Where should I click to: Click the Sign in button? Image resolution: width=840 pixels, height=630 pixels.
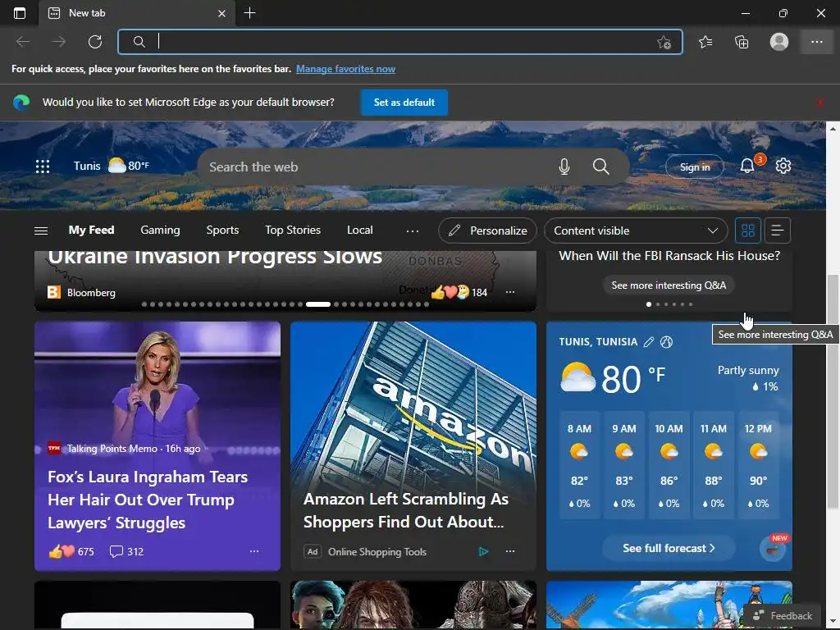tap(694, 167)
